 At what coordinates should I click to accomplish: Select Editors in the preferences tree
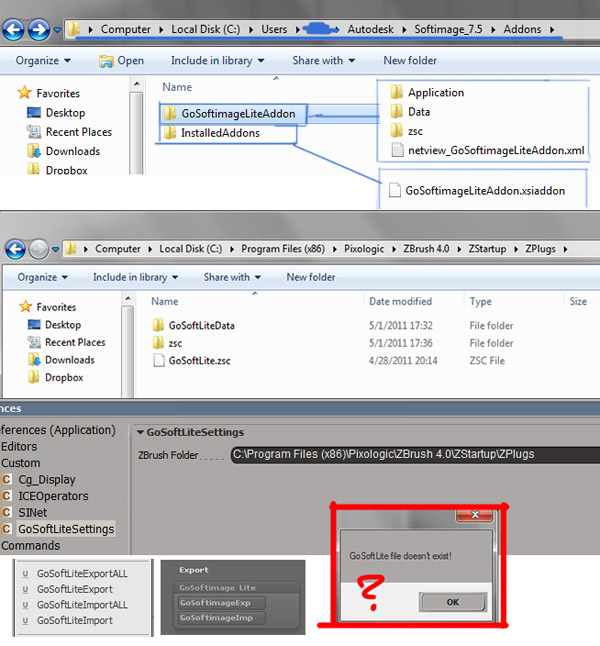[x=19, y=447]
